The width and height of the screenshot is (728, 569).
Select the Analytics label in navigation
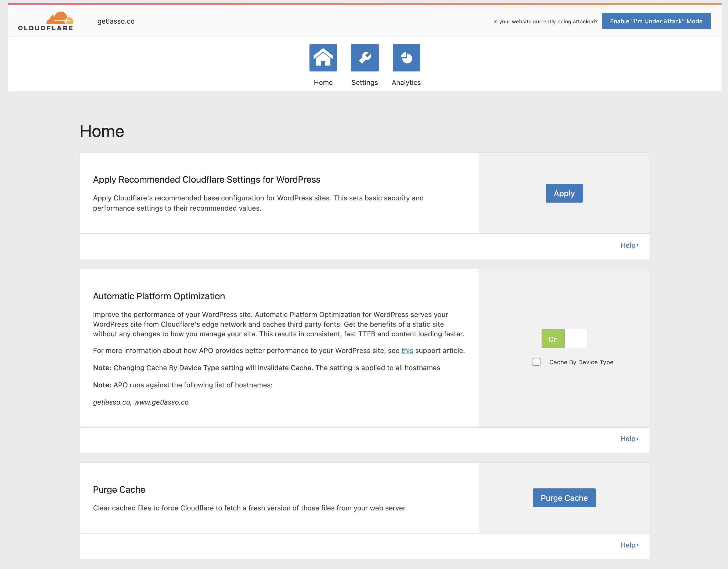pos(406,82)
